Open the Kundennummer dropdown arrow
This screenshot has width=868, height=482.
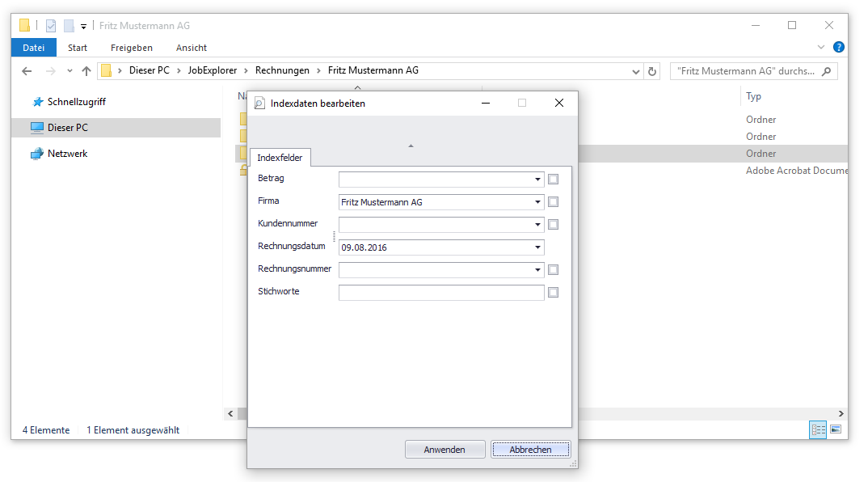coord(537,224)
